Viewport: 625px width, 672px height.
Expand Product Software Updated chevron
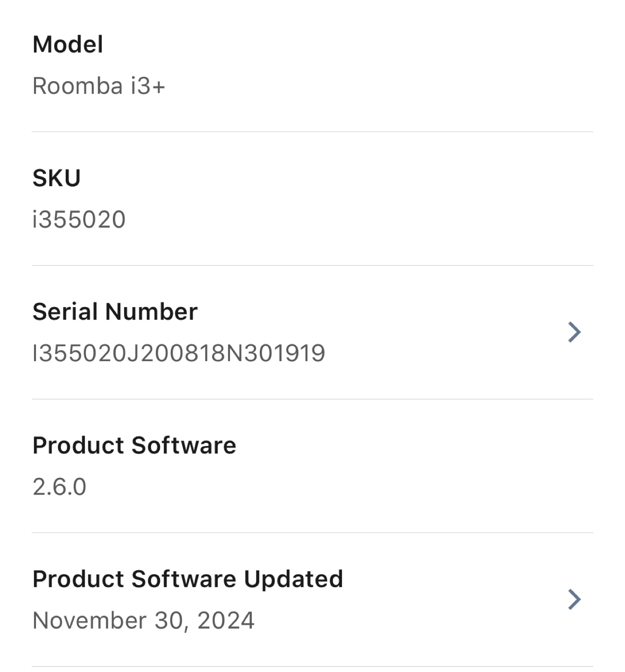tap(574, 599)
